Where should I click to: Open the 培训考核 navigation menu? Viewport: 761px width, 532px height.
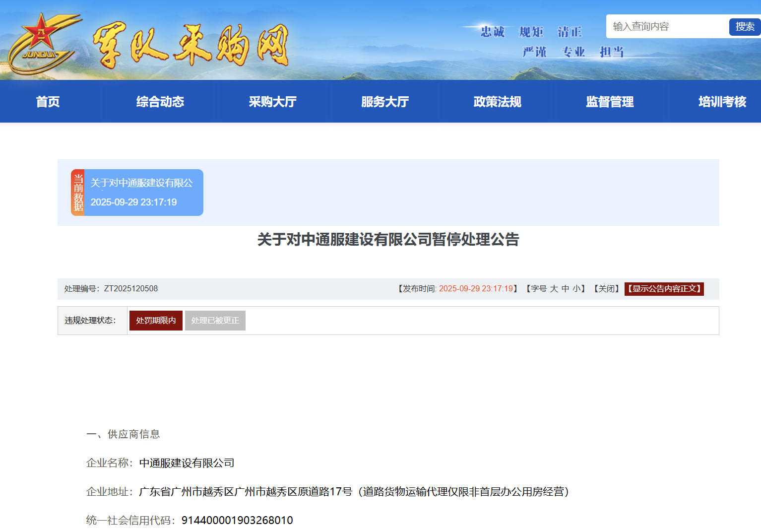722,102
